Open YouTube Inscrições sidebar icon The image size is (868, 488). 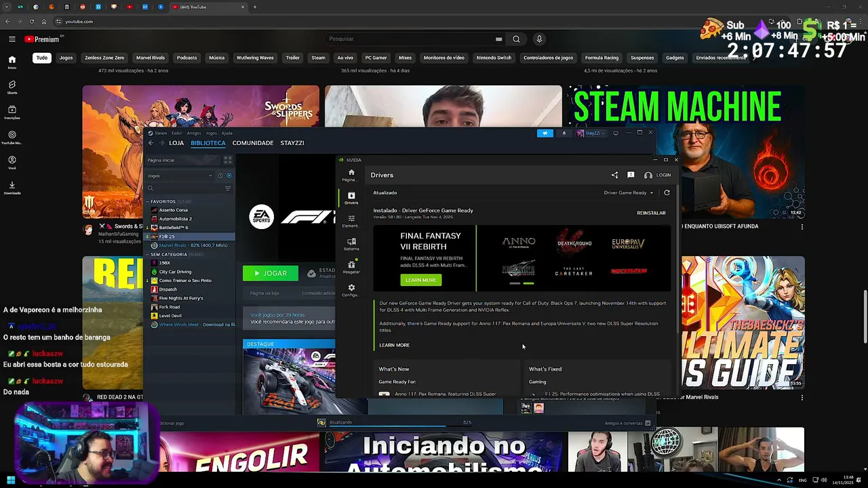point(12,113)
